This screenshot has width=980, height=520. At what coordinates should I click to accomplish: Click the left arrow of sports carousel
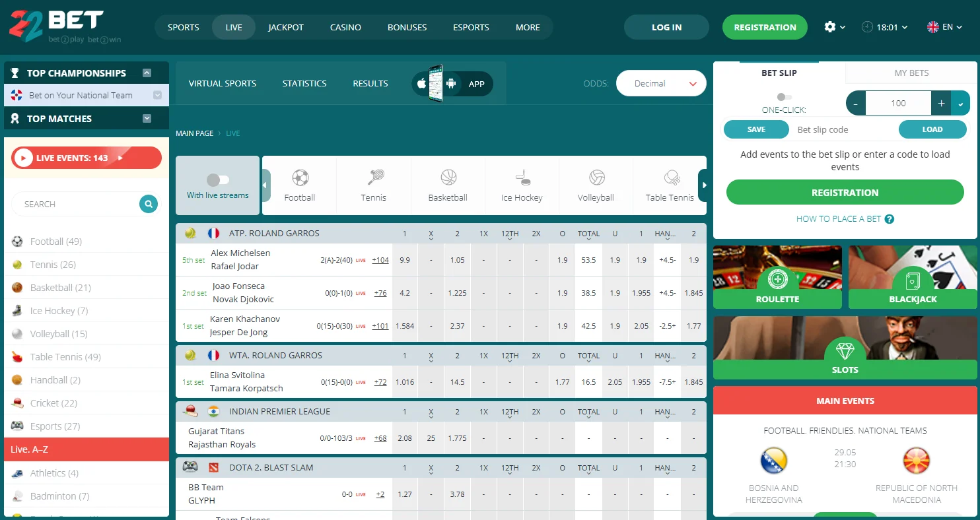(x=266, y=185)
